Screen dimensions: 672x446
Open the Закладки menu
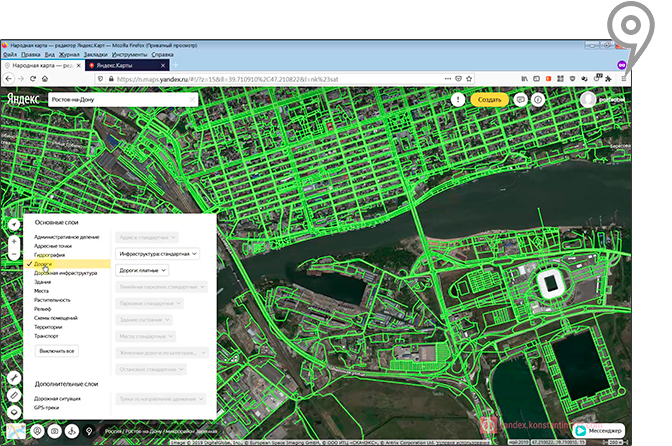pyautogui.click(x=96, y=54)
